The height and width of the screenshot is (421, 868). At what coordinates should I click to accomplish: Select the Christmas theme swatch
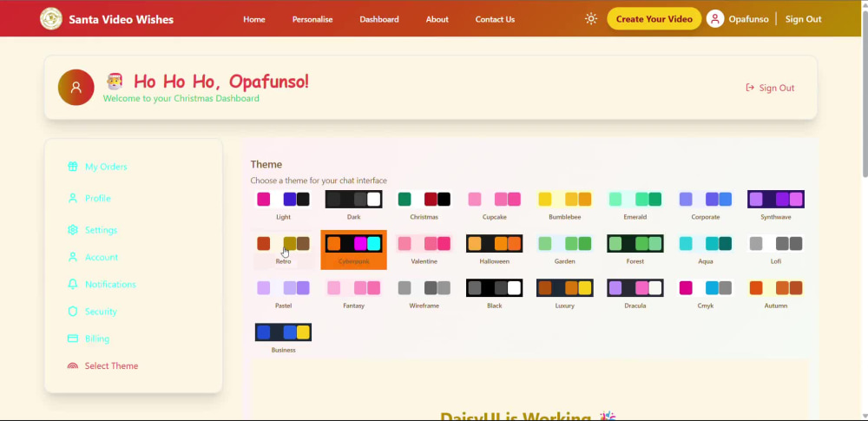pyautogui.click(x=424, y=200)
